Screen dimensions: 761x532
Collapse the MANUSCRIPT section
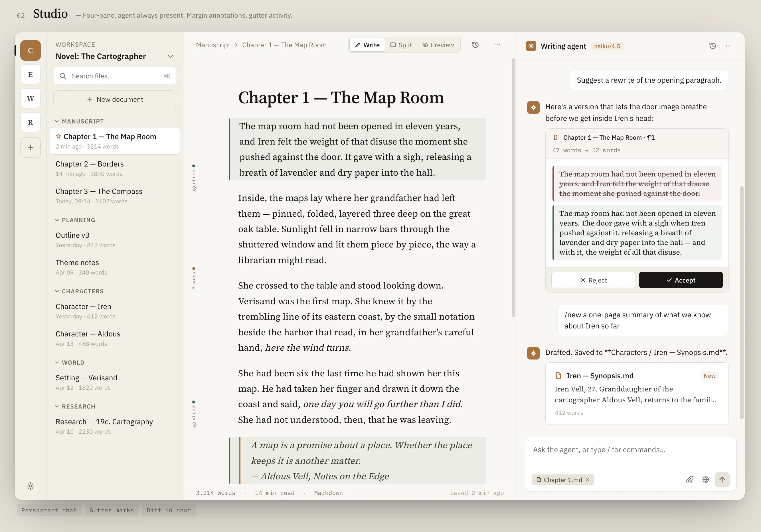(57, 121)
